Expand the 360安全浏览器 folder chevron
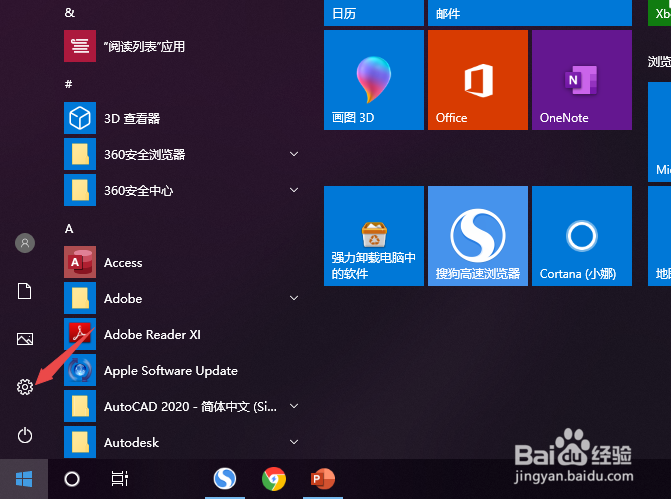 click(x=294, y=154)
